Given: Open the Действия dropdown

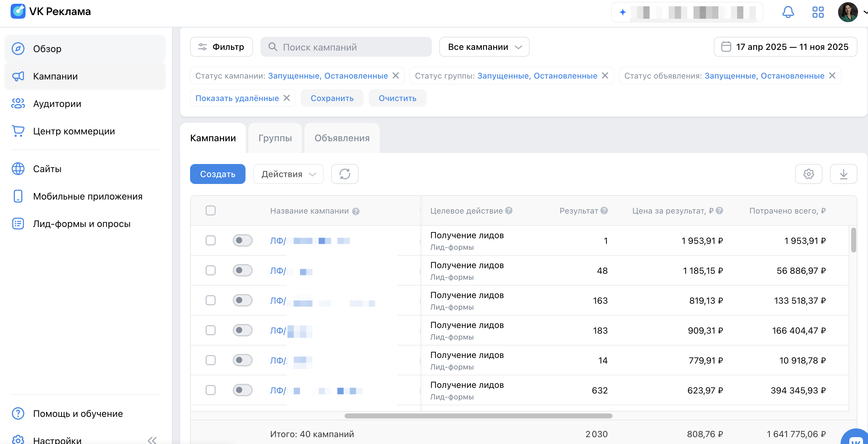Looking at the screenshot, I should [288, 174].
